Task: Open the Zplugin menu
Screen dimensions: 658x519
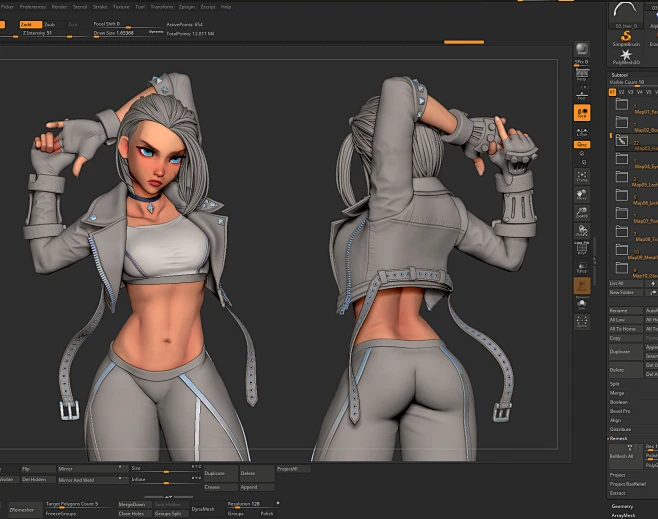Action: [187, 7]
